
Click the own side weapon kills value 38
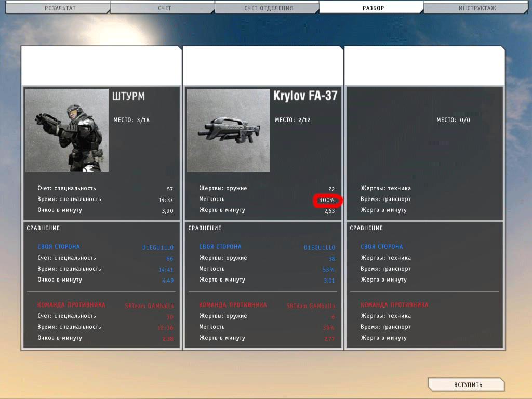(x=331, y=259)
